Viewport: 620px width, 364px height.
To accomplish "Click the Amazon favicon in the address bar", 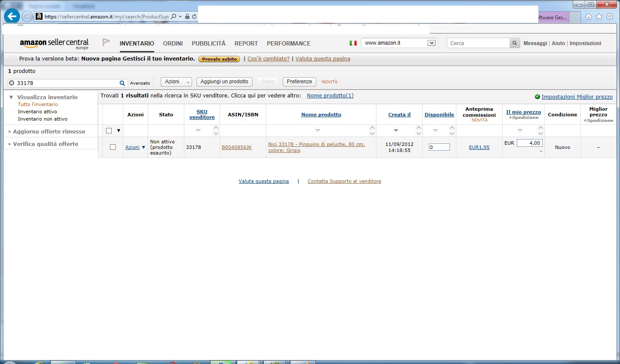I will pos(39,17).
